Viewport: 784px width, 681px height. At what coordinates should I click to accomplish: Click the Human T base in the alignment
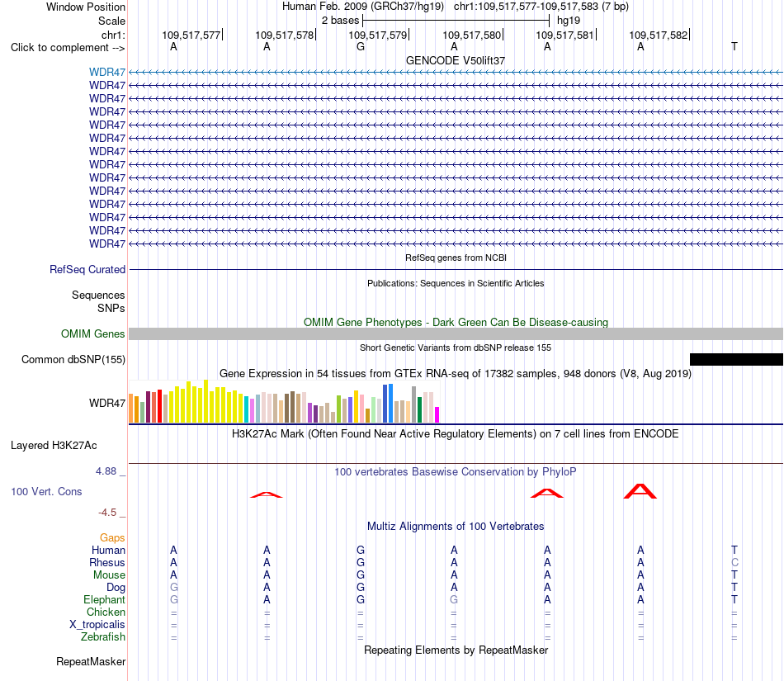coord(734,550)
